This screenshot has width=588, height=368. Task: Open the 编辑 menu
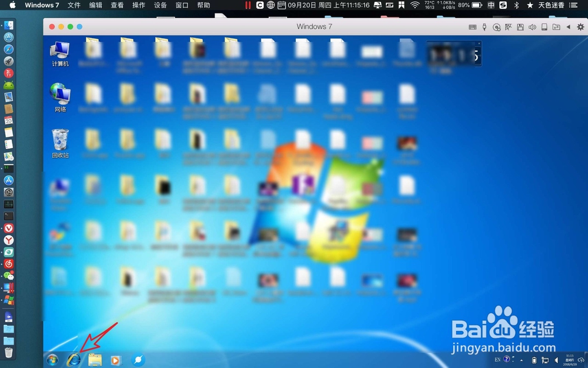(x=96, y=5)
